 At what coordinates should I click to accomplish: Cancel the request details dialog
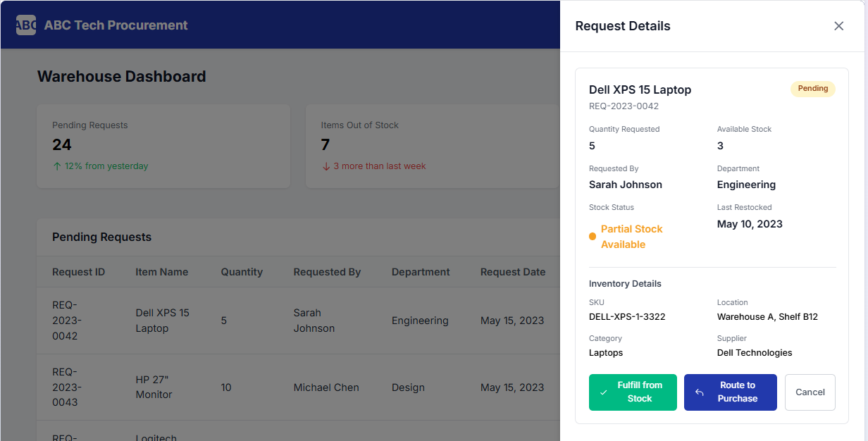click(810, 392)
